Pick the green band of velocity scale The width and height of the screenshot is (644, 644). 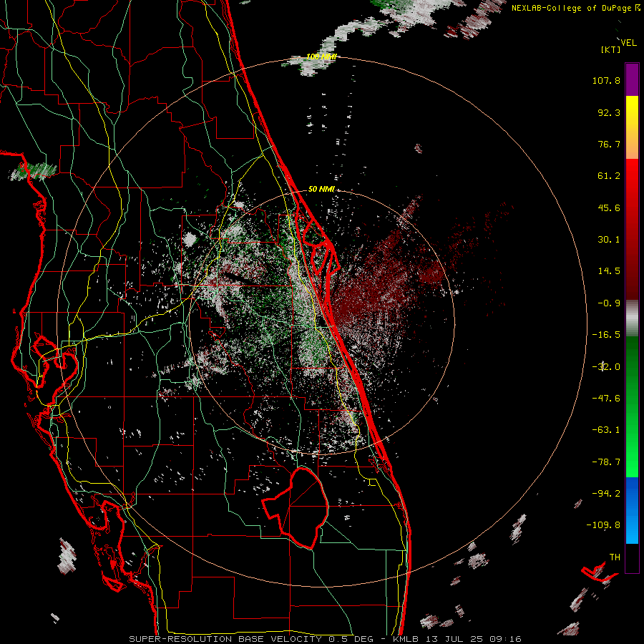[x=632, y=406]
